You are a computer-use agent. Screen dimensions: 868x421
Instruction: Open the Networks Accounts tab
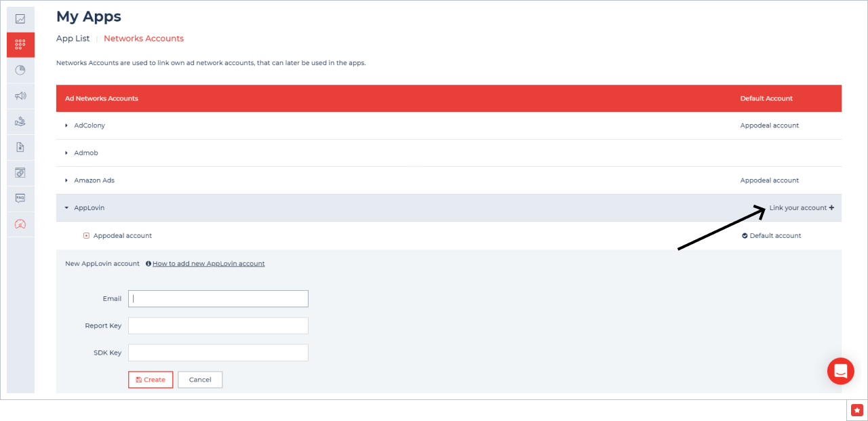144,38
